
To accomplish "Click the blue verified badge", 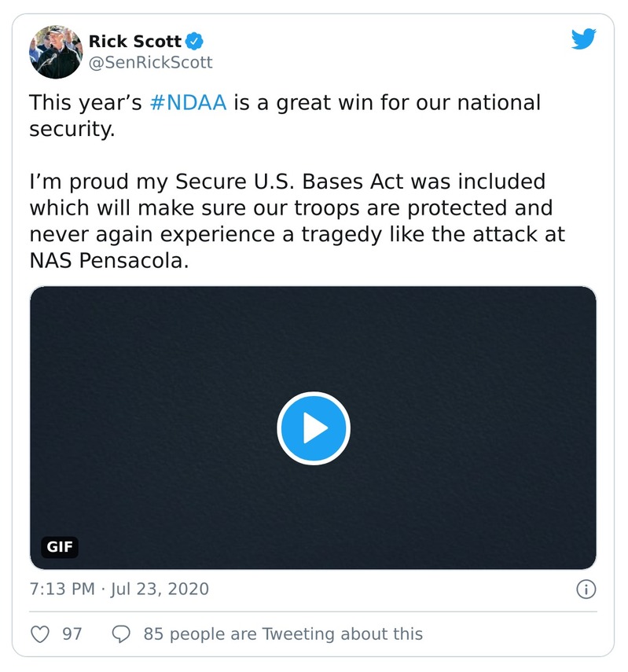I will pyautogui.click(x=193, y=41).
